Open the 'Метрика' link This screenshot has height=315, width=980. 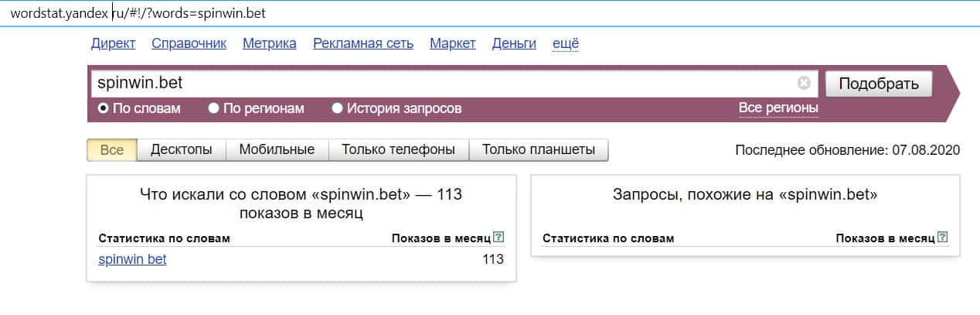270,43
